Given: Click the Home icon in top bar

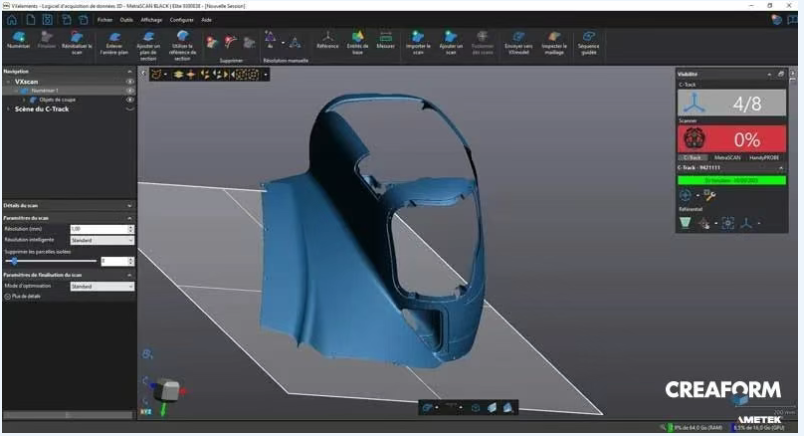Looking at the screenshot, I should coord(12,19).
